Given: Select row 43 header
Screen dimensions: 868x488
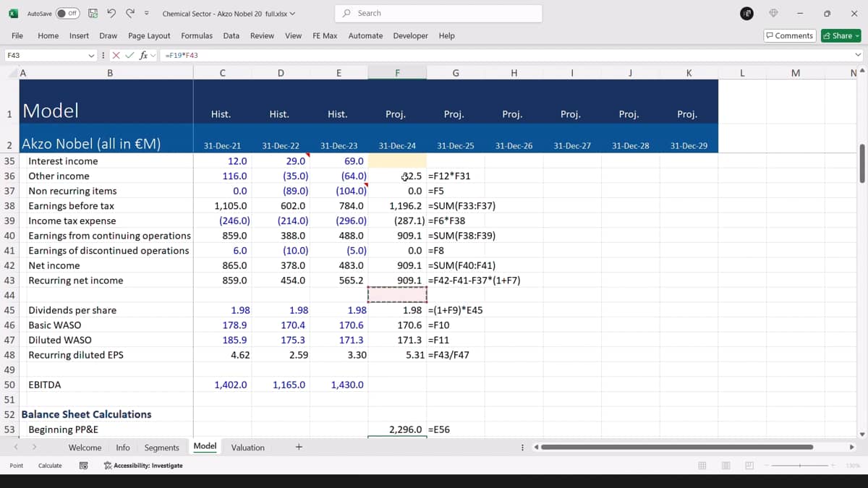Looking at the screenshot, I should click(x=9, y=281).
